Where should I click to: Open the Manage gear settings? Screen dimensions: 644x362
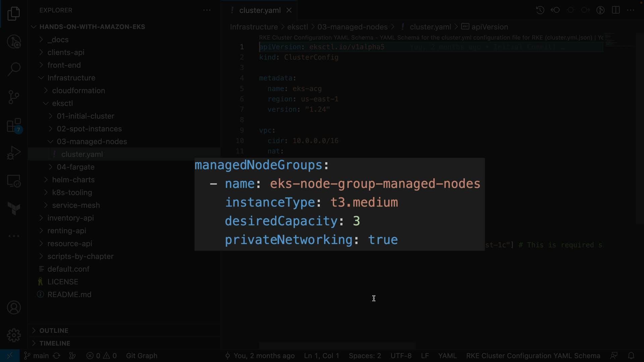[x=14, y=335]
